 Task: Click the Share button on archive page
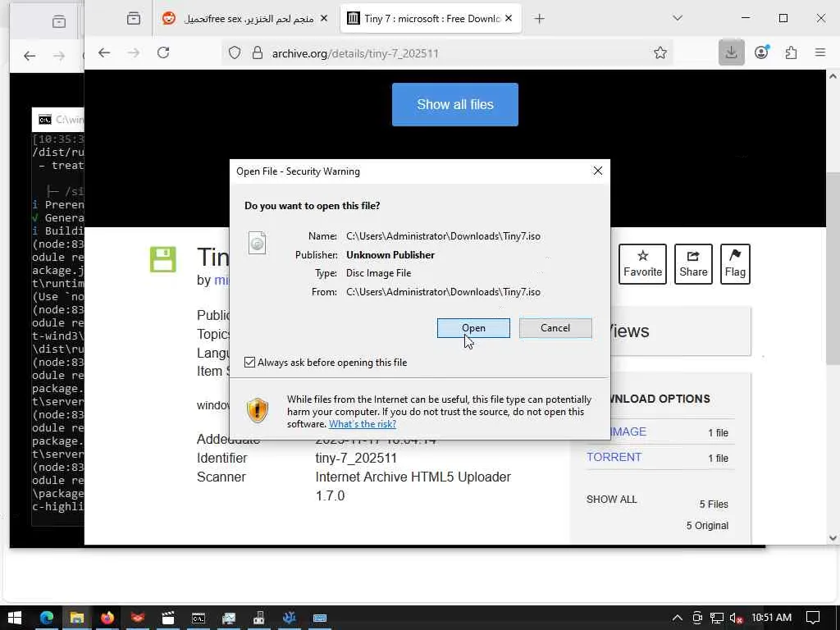tap(693, 264)
